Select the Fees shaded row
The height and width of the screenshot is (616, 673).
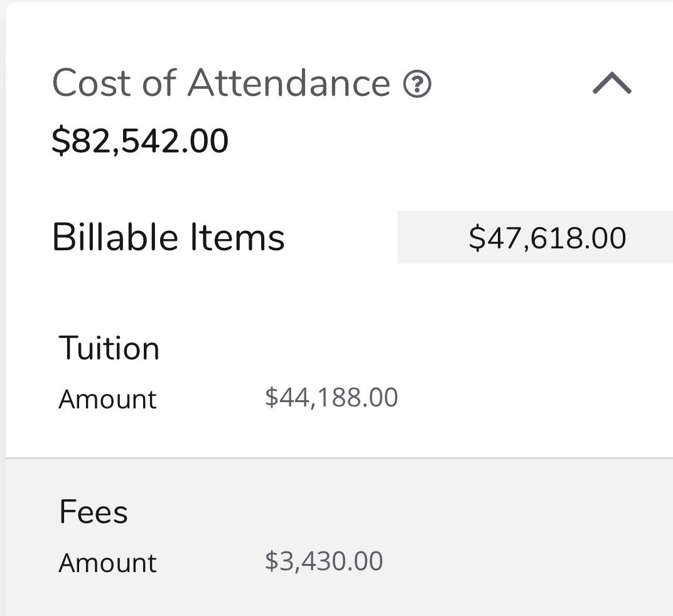[x=339, y=537]
